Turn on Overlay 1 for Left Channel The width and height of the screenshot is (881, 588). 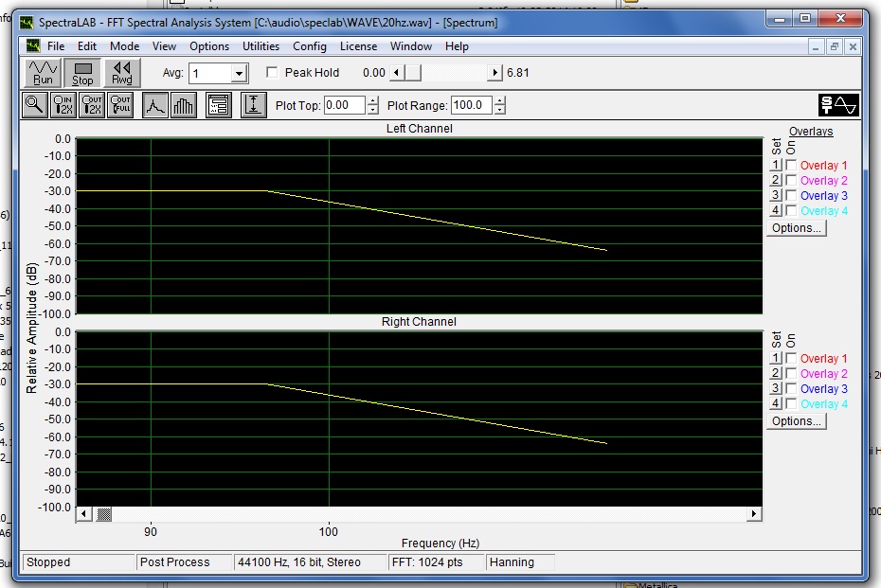(x=791, y=166)
